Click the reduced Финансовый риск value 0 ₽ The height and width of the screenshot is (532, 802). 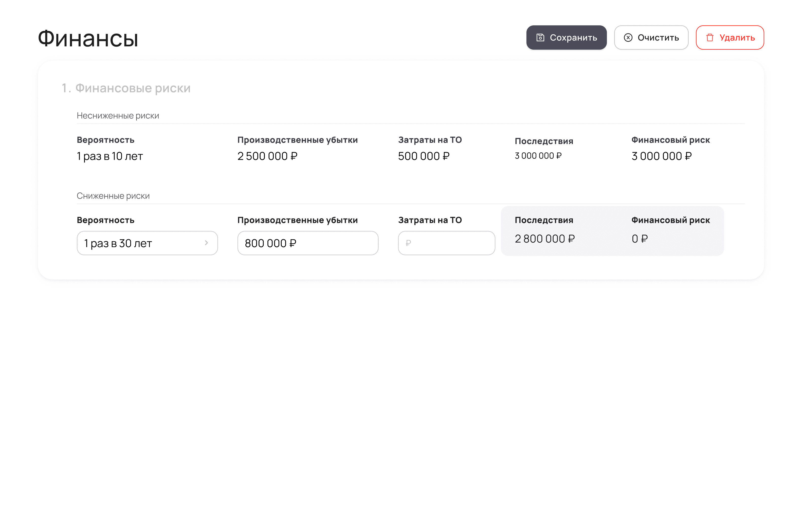coord(640,239)
